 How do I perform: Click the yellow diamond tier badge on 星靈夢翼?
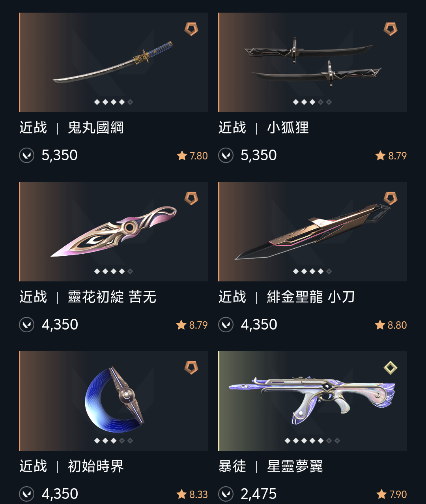pos(390,367)
